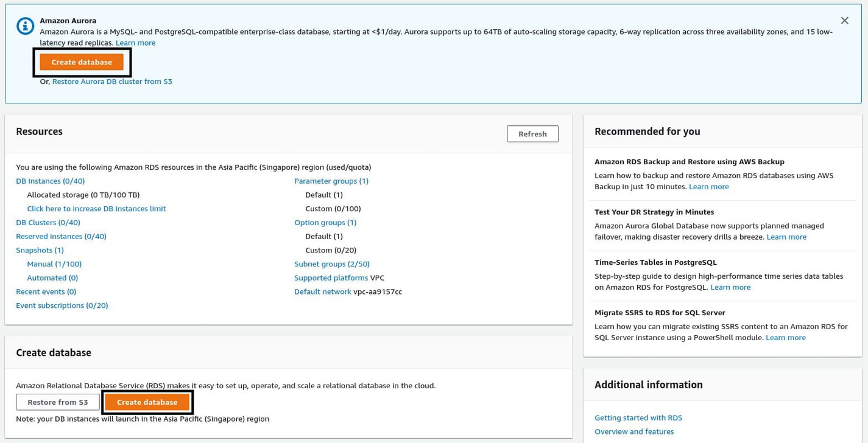View Snapshots
Screen dimensions: 868x443
(x=40, y=249)
